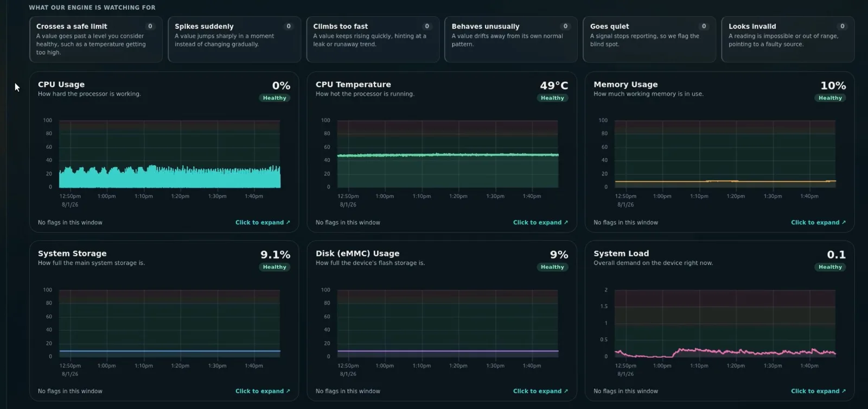Open the 'Climbs too fast' card
The width and height of the screenshot is (868, 409).
(373, 40)
